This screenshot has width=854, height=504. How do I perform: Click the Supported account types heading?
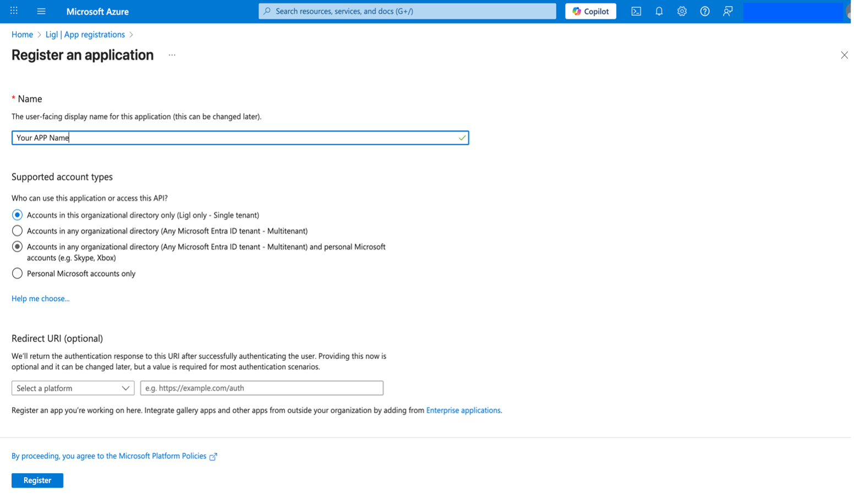pos(62,177)
